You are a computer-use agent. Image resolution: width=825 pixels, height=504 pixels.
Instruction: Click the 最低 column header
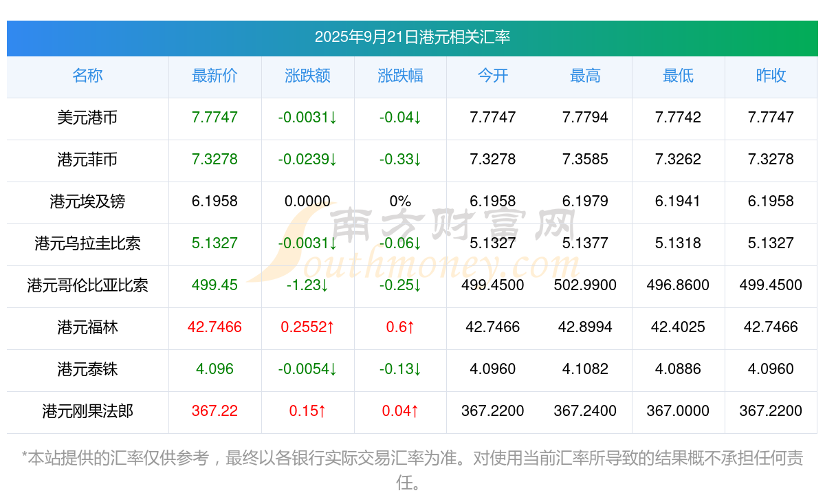[678, 76]
